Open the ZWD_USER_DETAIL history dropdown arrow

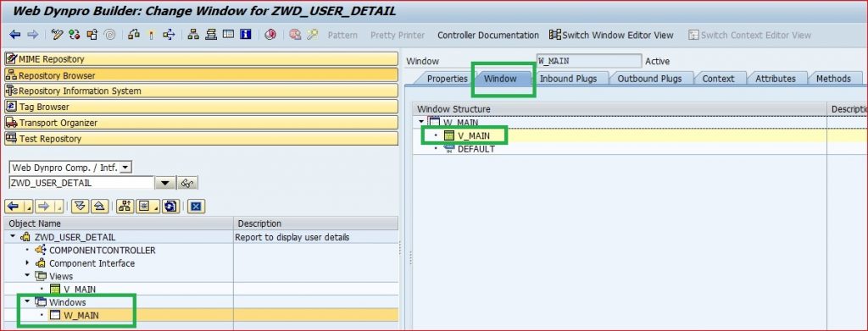coord(164,183)
